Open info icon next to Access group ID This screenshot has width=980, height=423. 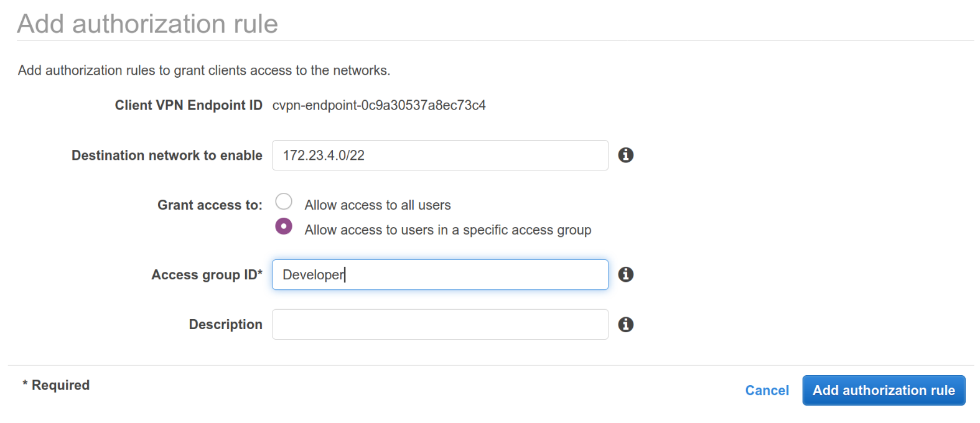tap(625, 274)
